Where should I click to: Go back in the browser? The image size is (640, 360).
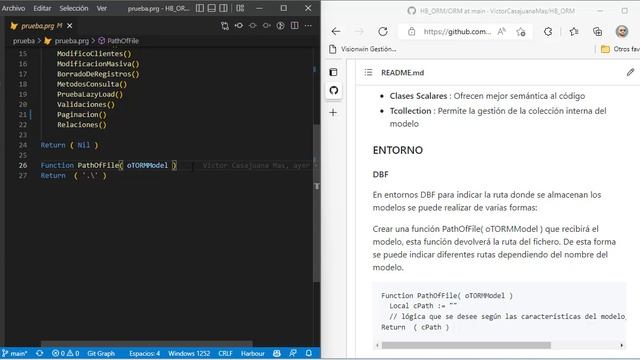pyautogui.click(x=336, y=31)
